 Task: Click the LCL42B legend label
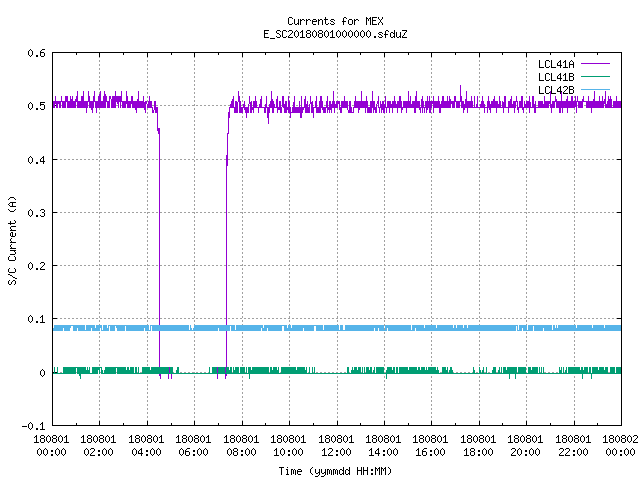coord(556,90)
